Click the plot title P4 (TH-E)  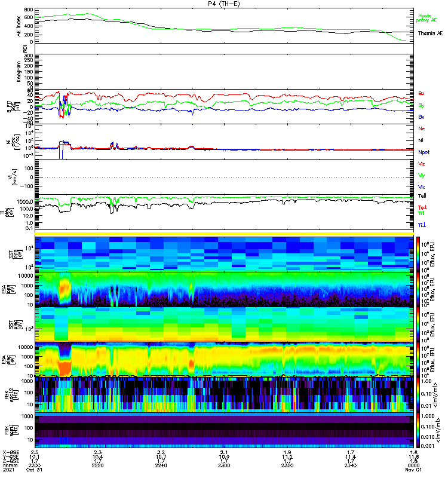point(224,4)
